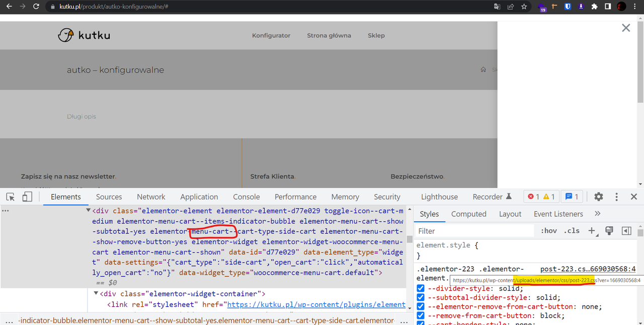Image resolution: width=644 pixels, height=325 pixels.
Task: Toggle the .cls classes panel
Action: tap(572, 231)
